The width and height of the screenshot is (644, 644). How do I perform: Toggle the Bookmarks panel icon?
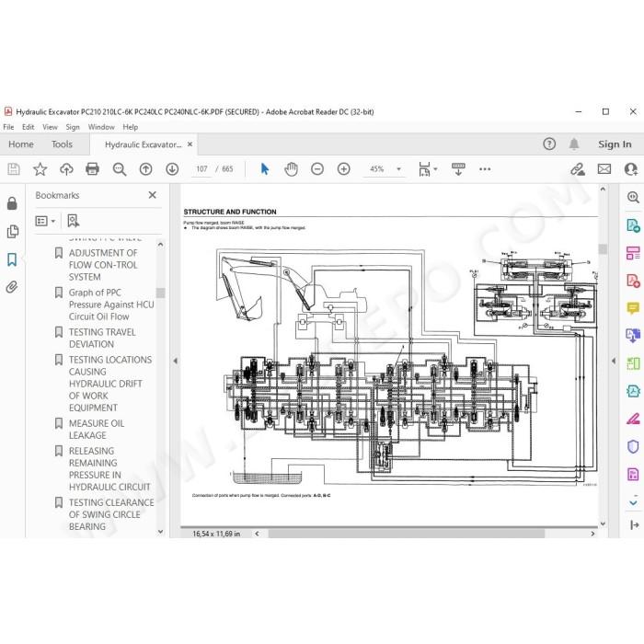pos(12,259)
